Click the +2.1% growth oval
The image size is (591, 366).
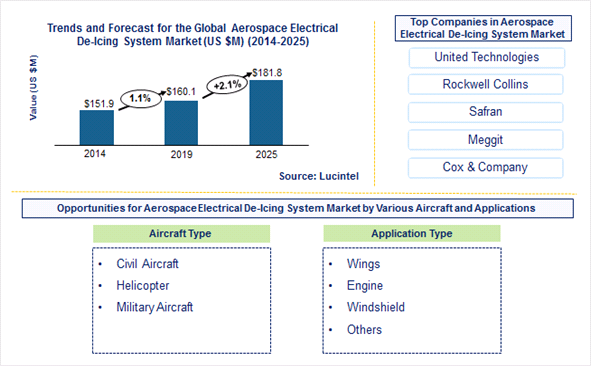[x=227, y=85]
